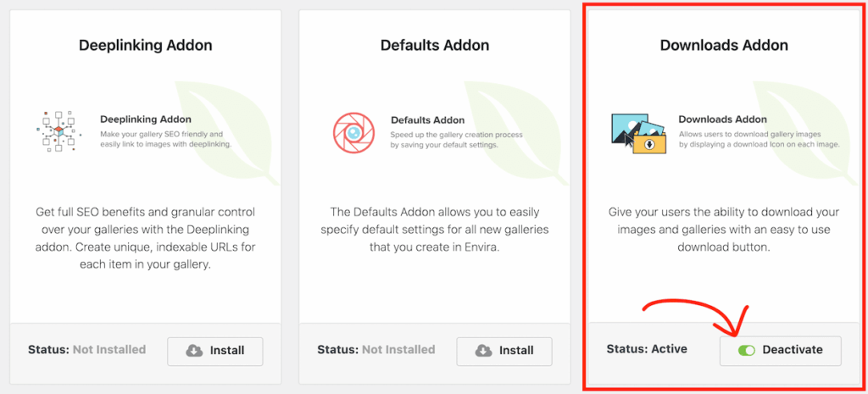
Task: Click the 'Status: Active' label
Action: (x=647, y=349)
